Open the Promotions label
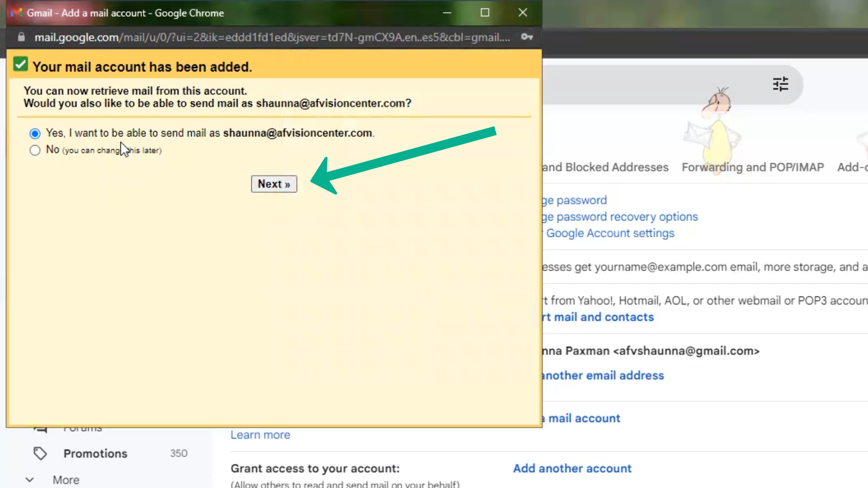The width and height of the screenshot is (868, 488). pos(95,453)
